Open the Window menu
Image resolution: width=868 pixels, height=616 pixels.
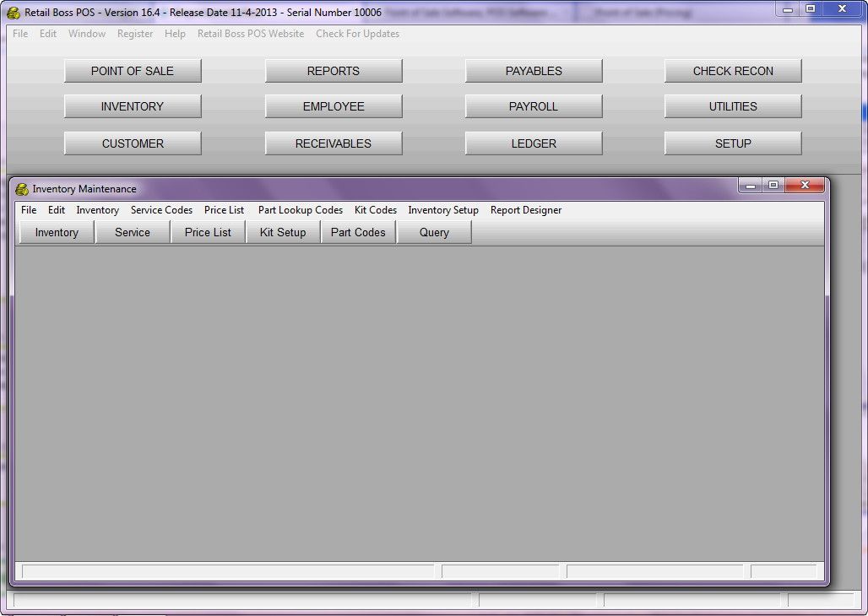pyautogui.click(x=87, y=34)
